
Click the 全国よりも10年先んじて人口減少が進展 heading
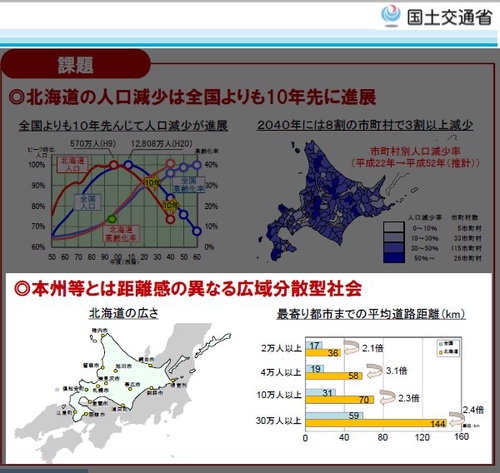[123, 126]
